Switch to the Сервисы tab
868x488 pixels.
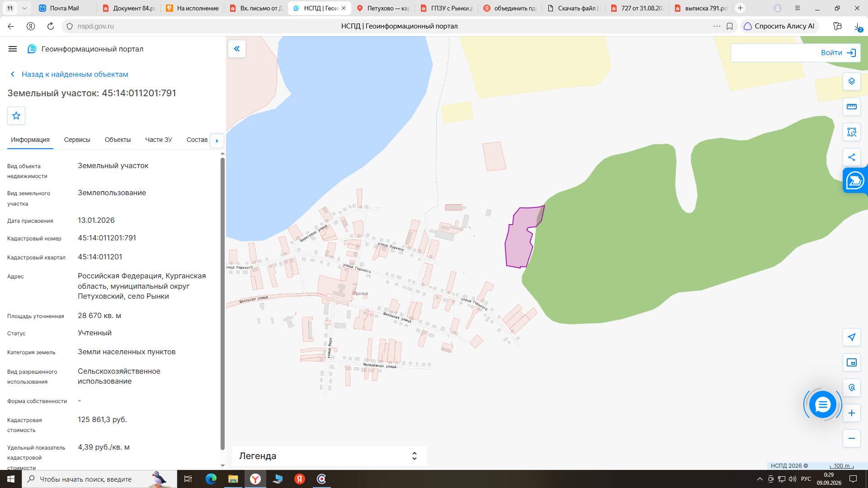tap(77, 140)
